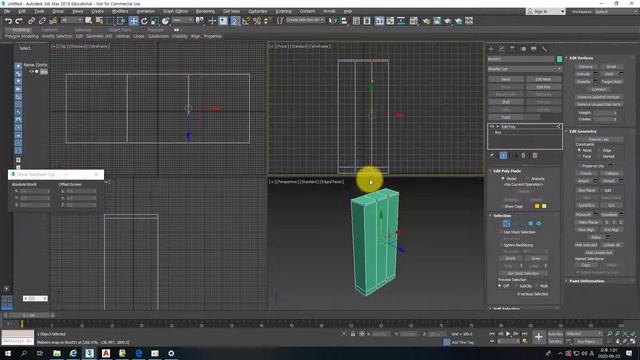Set Constraints to Face radio
Image resolution: width=640 pixels, height=360 pixels.
pyautogui.click(x=579, y=156)
